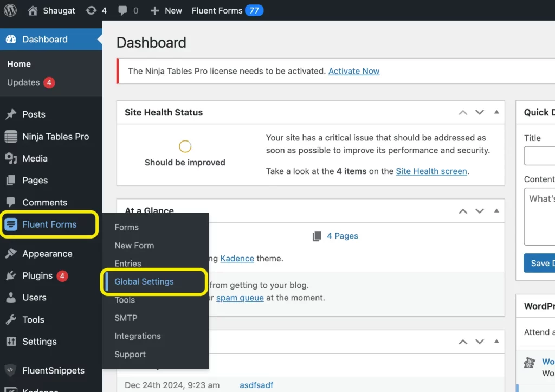Viewport: 555px width, 392px height.
Task: Open Entries in the Fluent Forms submenu
Action: click(x=128, y=264)
